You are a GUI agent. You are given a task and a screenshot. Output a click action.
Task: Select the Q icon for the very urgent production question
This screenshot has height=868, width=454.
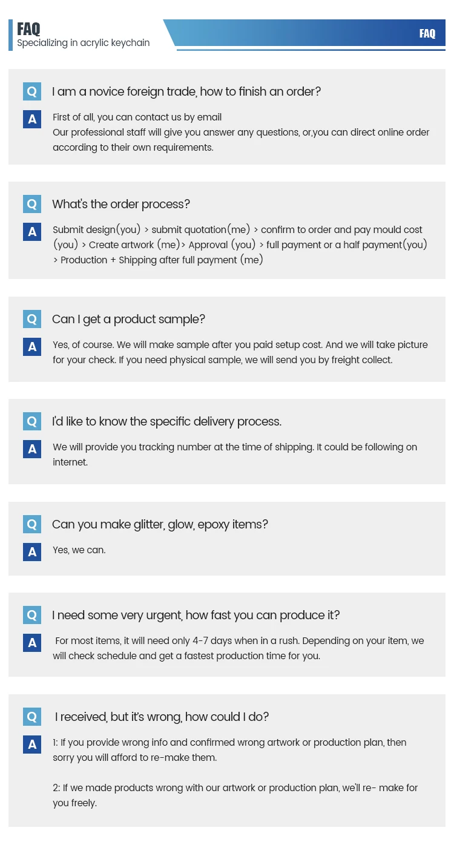pos(32,615)
